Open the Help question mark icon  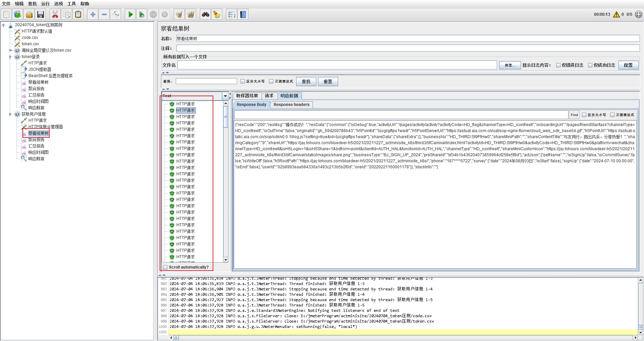pos(243,14)
